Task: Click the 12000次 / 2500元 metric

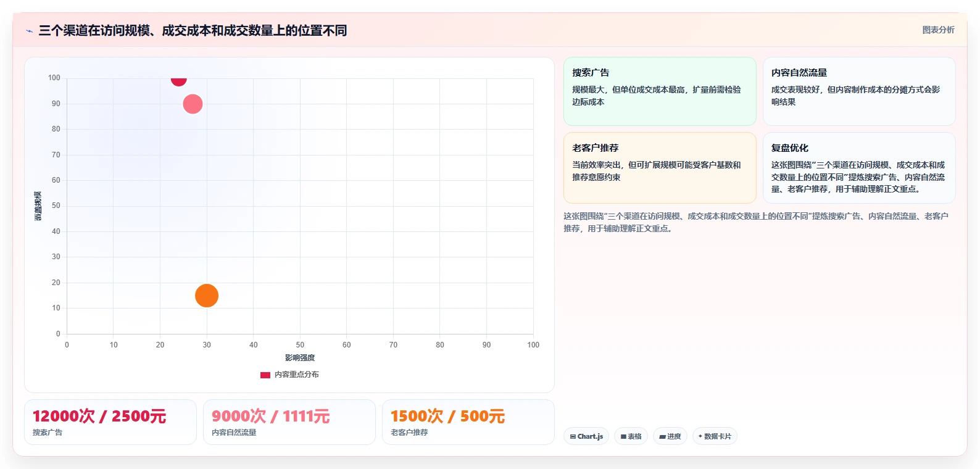Action: pyautogui.click(x=99, y=416)
